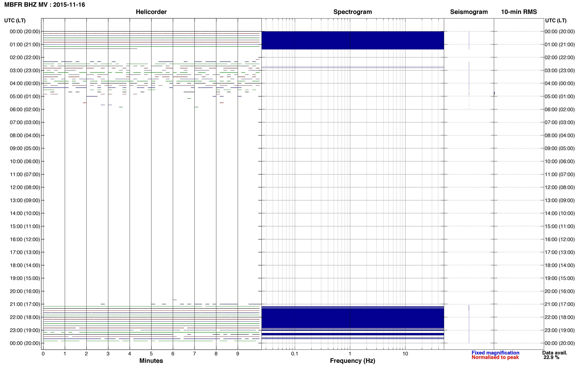Click the left "22:00 (18:00)" time label
Screen dimensions: 588x368
click(25, 317)
